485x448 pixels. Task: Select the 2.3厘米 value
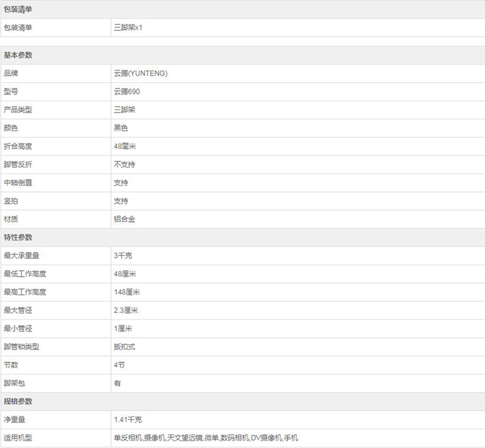click(x=126, y=310)
